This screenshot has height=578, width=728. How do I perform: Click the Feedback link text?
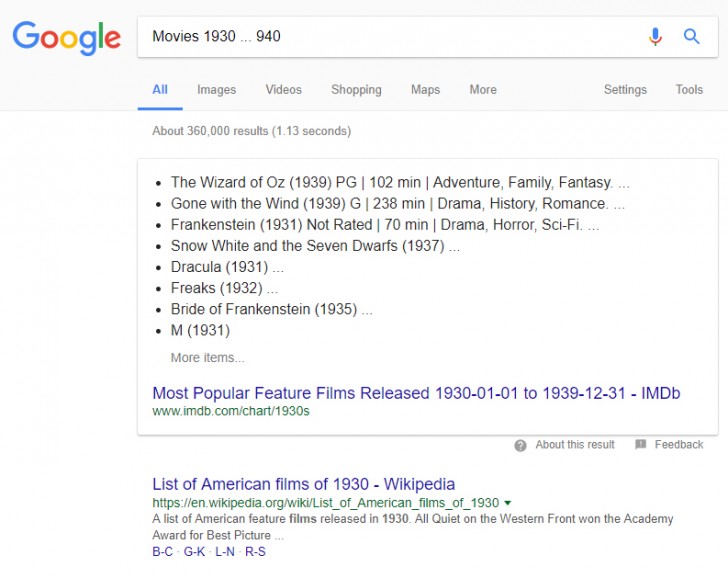pyautogui.click(x=679, y=445)
